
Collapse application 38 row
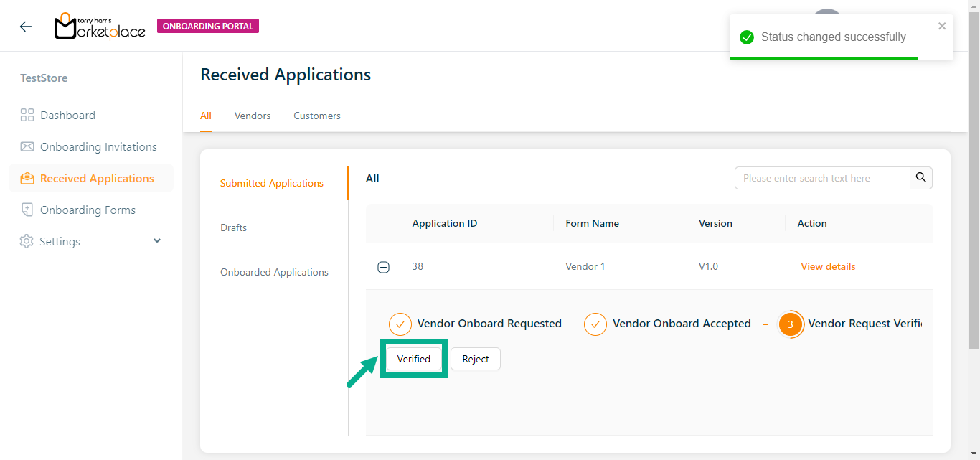click(384, 267)
